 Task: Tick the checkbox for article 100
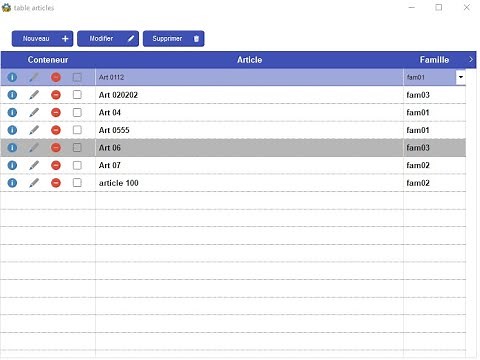tap(77, 183)
